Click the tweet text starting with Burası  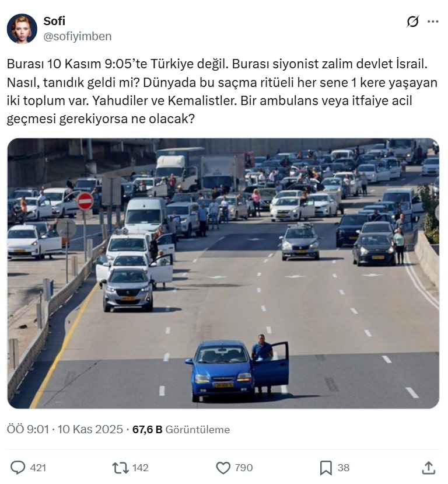coord(222,91)
